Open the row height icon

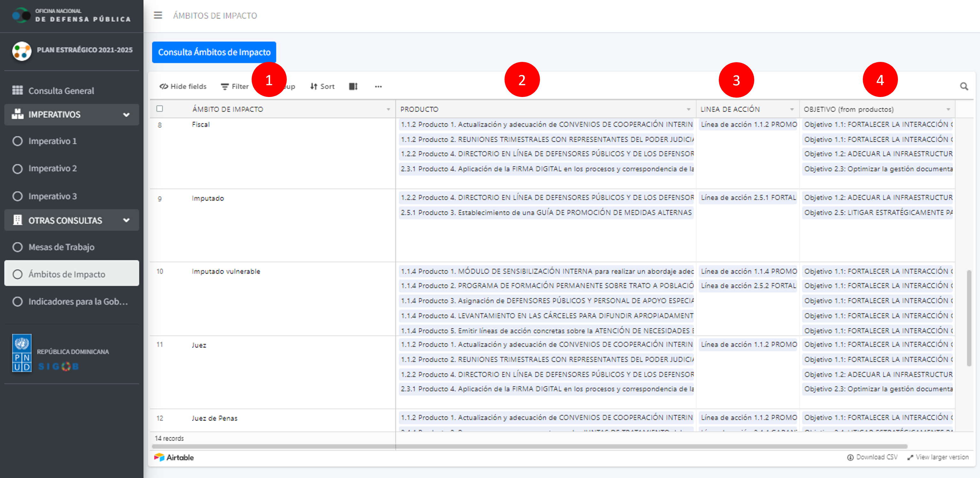click(353, 86)
